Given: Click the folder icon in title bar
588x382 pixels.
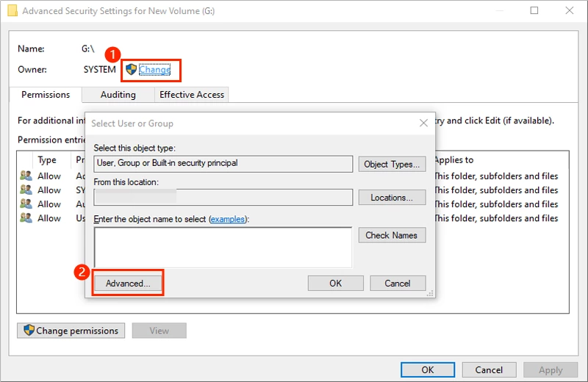Looking at the screenshot, I should 12,10.
